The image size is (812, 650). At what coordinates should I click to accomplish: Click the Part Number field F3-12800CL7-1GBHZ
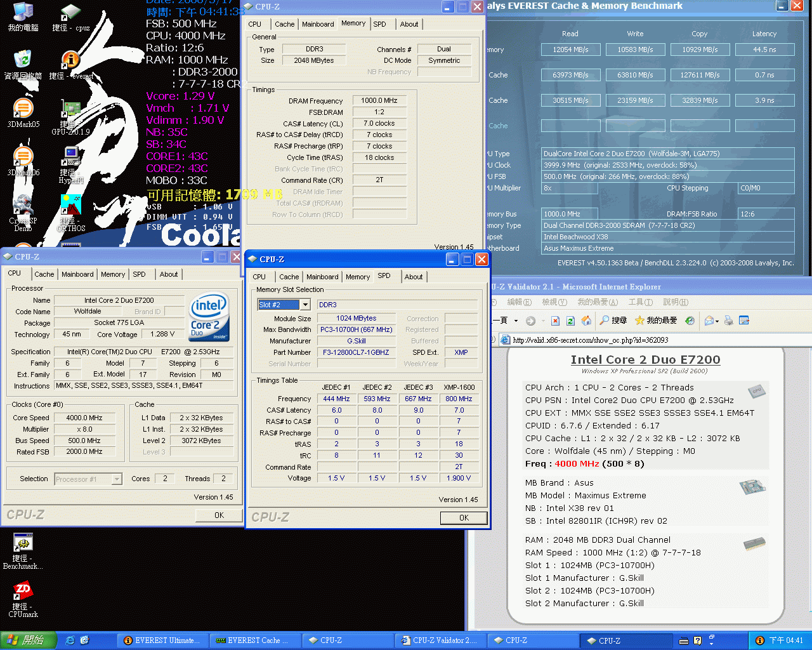pos(356,352)
